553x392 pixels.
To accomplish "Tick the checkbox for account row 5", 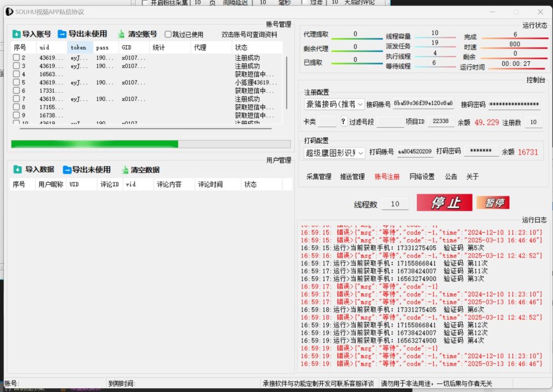I will 16,83.
